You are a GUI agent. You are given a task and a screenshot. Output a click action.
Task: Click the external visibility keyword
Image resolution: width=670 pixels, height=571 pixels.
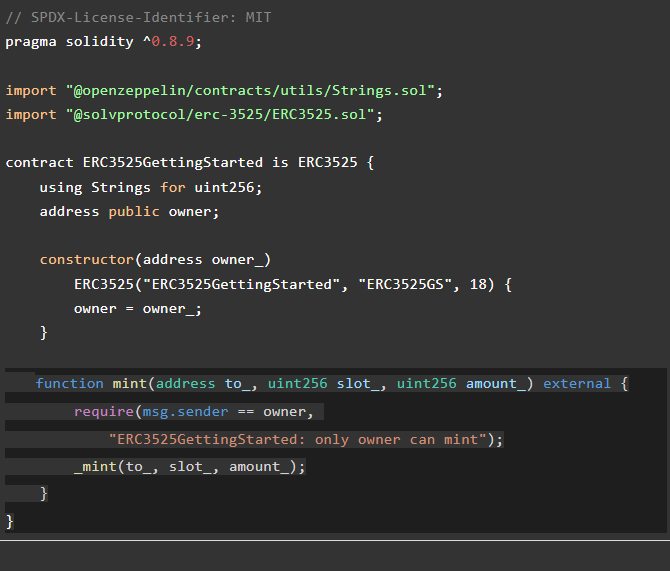(x=577, y=384)
